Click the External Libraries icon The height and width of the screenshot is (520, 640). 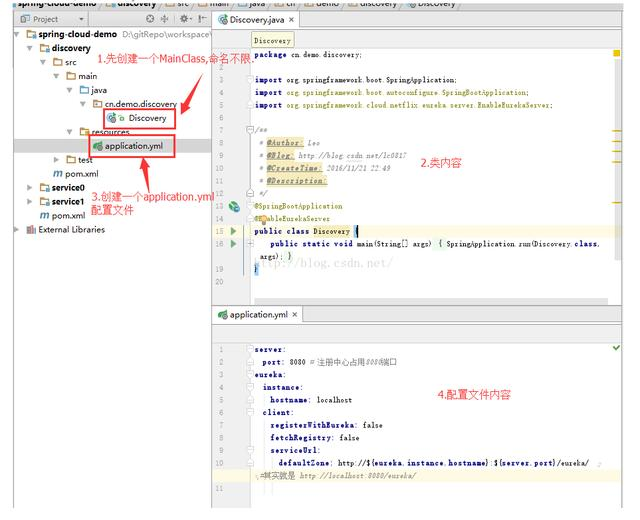[x=31, y=229]
